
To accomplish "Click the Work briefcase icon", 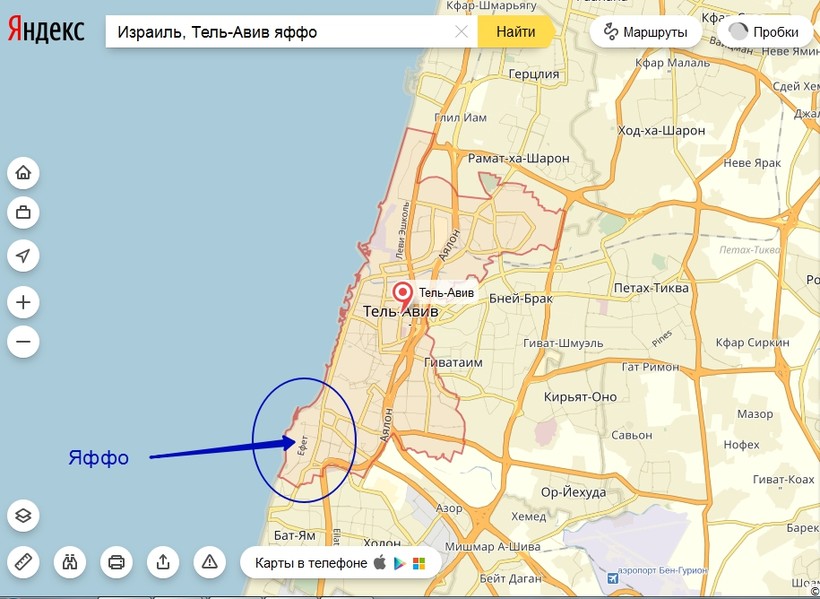I will coord(23,212).
